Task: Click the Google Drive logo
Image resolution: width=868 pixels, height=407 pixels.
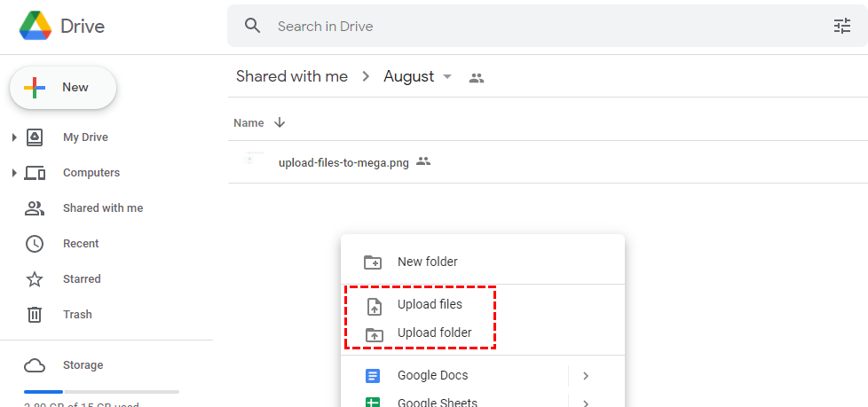Action: (x=36, y=27)
